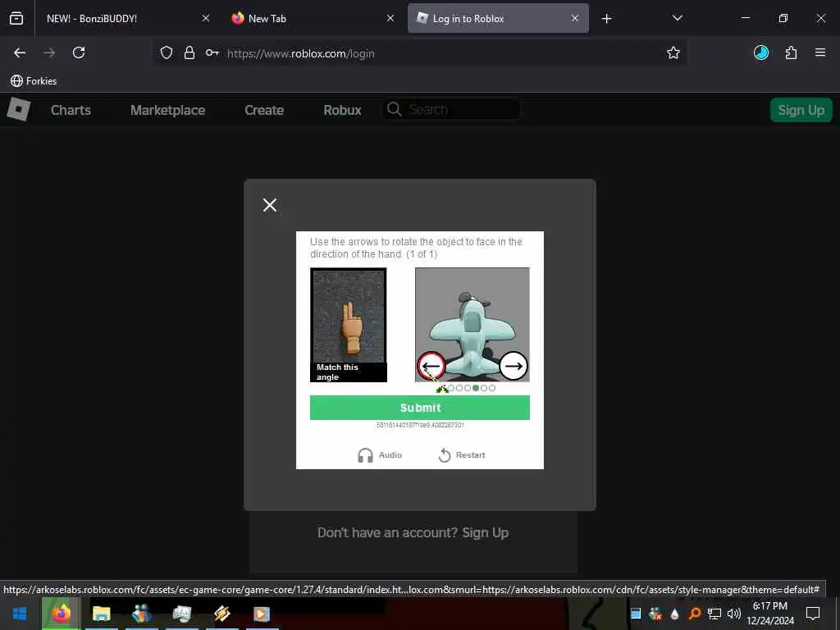
Task: Close the New Tab tab
Action: coord(390,18)
